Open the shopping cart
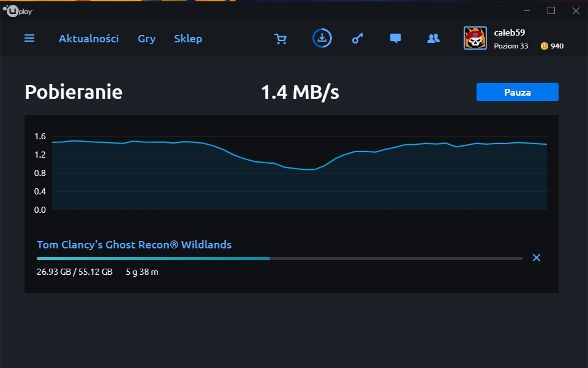 coord(281,39)
